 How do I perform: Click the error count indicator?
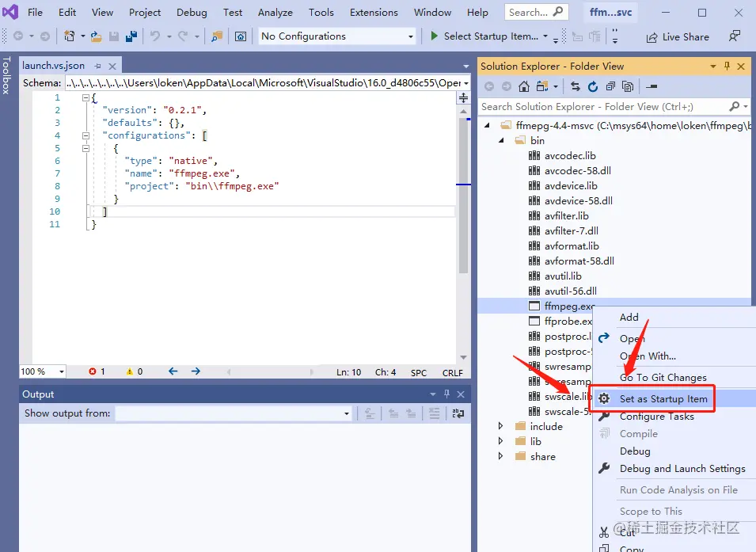97,371
